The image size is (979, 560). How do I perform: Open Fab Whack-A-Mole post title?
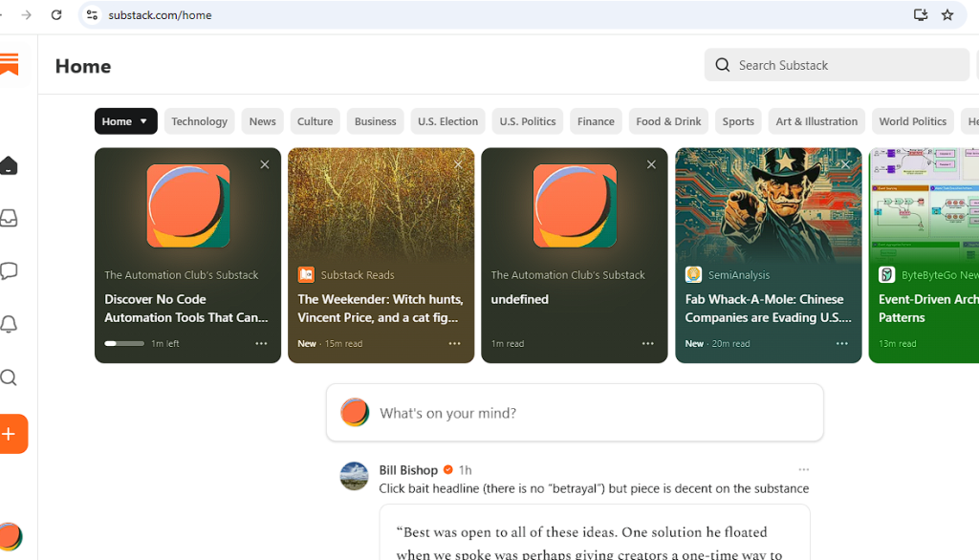coord(768,309)
